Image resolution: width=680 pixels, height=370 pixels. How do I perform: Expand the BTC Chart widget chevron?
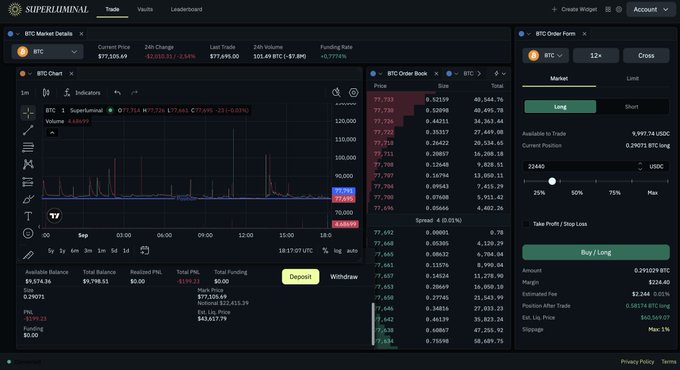tap(30, 74)
